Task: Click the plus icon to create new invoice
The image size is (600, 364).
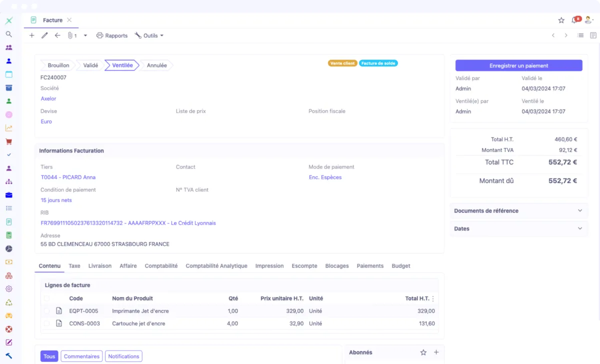Action: [32, 35]
